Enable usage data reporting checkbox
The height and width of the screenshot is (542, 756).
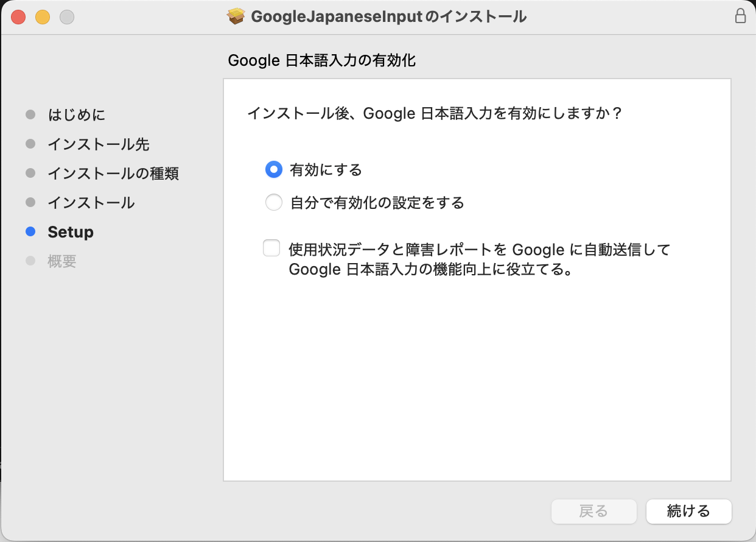(271, 248)
